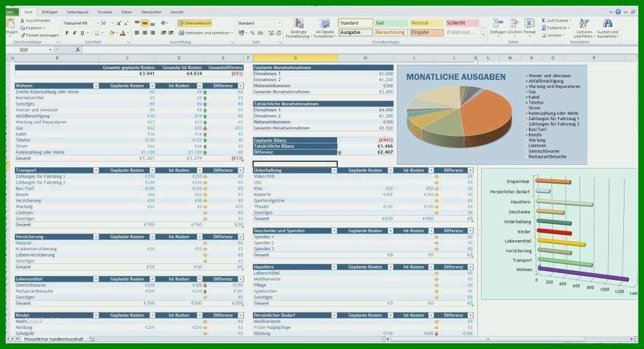The height and width of the screenshot is (349, 644).
Task: Toggle Zeilenumbruch wrap text
Action: coord(195,23)
